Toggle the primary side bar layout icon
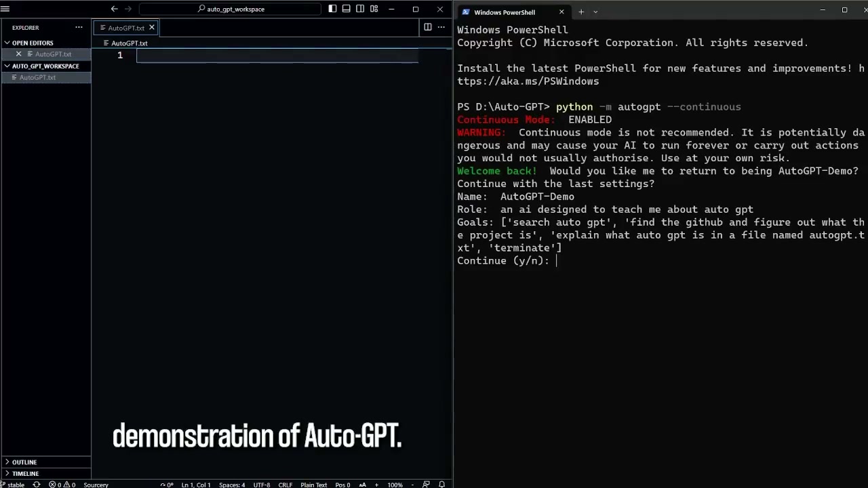The width and height of the screenshot is (868, 488). click(x=332, y=9)
